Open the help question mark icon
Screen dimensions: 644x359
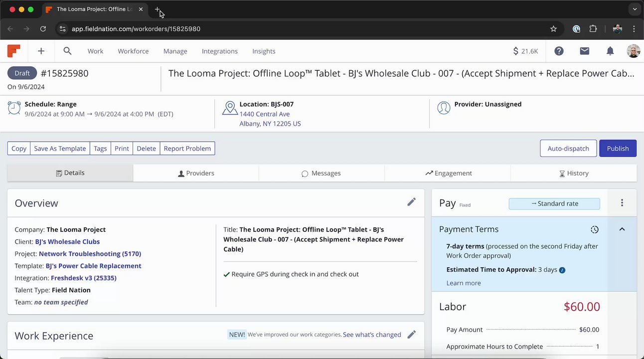(x=559, y=51)
